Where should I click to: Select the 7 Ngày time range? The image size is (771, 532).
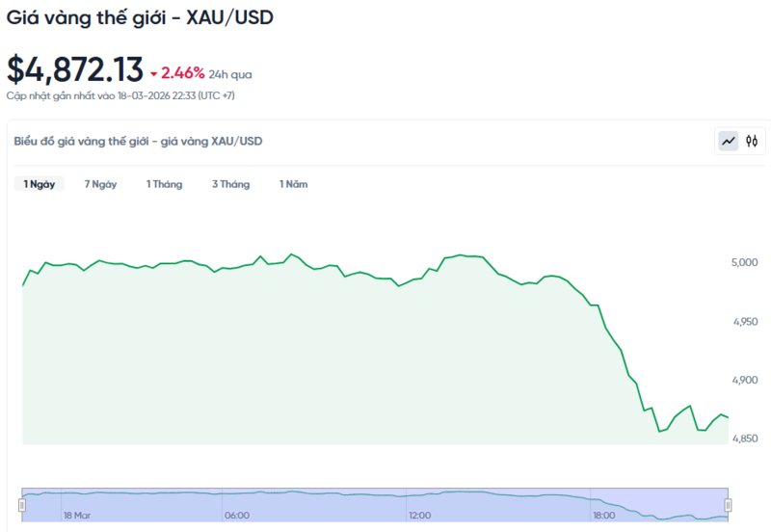pyautogui.click(x=100, y=184)
